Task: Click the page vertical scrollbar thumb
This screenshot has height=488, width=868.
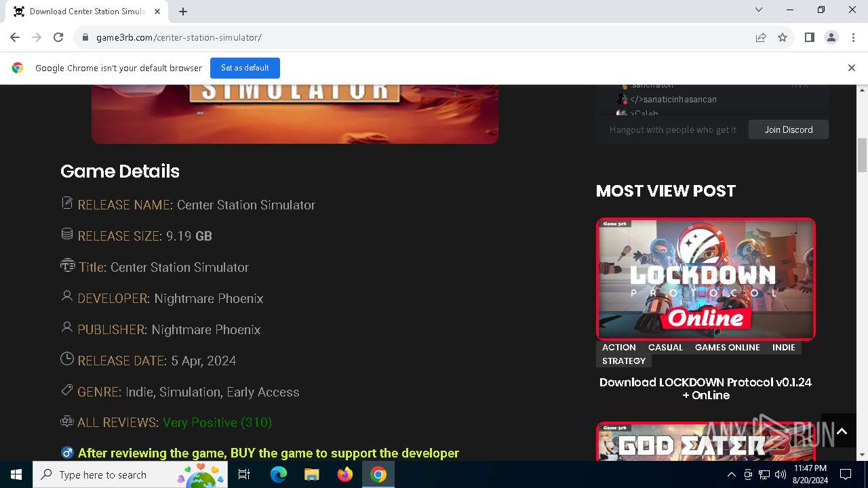Action: pos(863,155)
